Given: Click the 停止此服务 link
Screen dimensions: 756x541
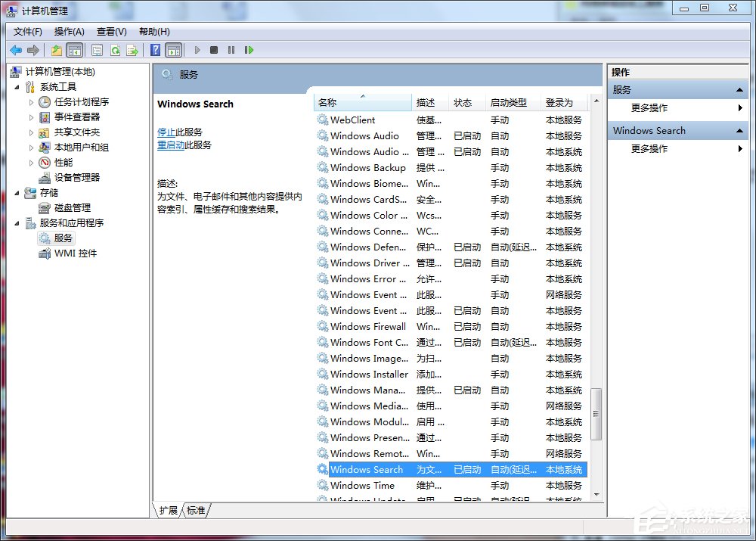Looking at the screenshot, I should (x=169, y=133).
